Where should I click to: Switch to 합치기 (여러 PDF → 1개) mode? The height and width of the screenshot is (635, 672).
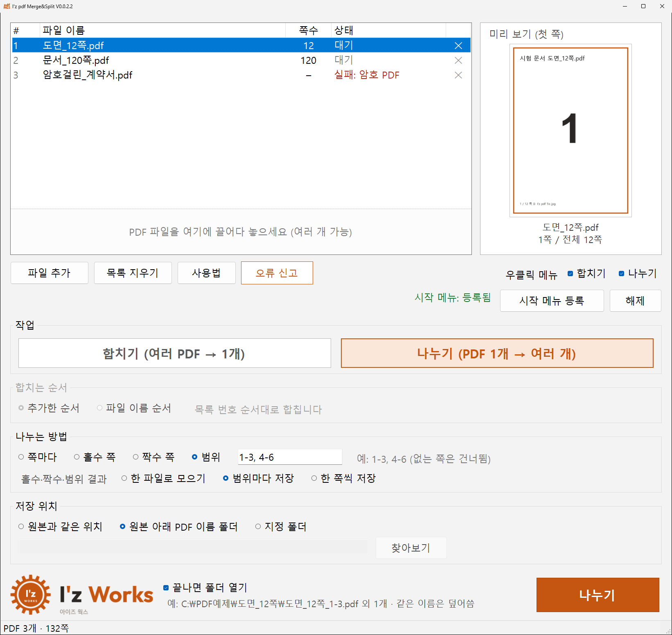tap(174, 353)
